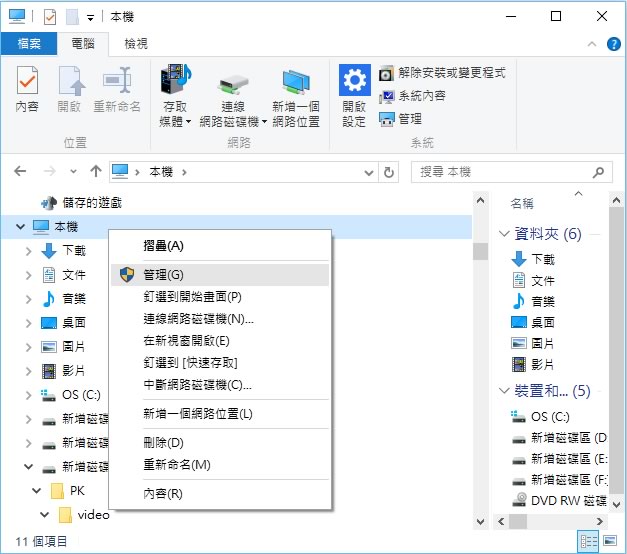Screen dimensions: 627x554
Task: Choose 中斷網路磁碟機(C)... menu item
Action: 220,385
